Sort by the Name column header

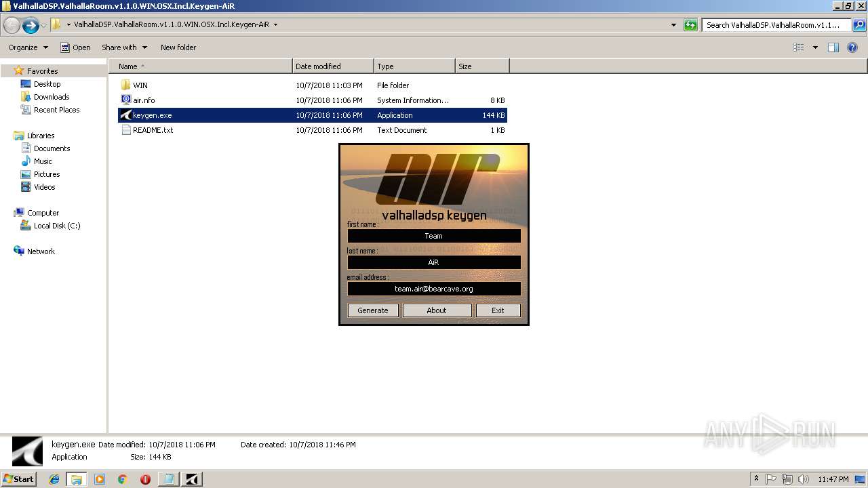coord(201,66)
